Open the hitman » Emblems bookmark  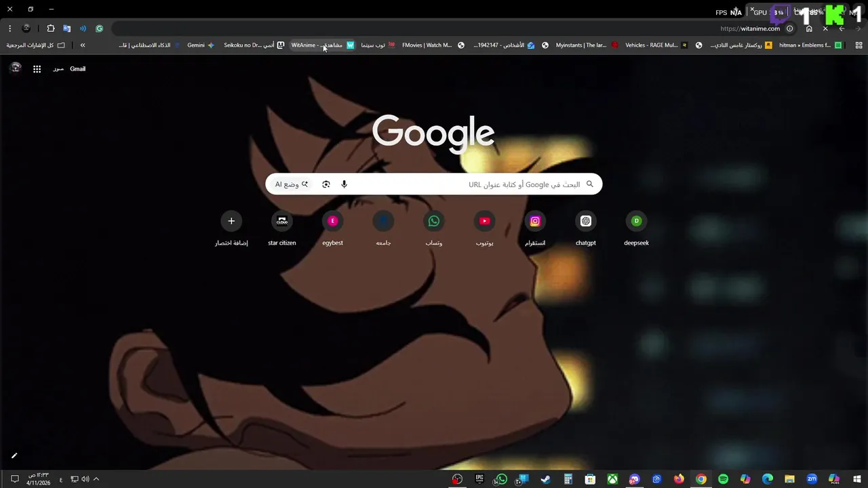810,45
